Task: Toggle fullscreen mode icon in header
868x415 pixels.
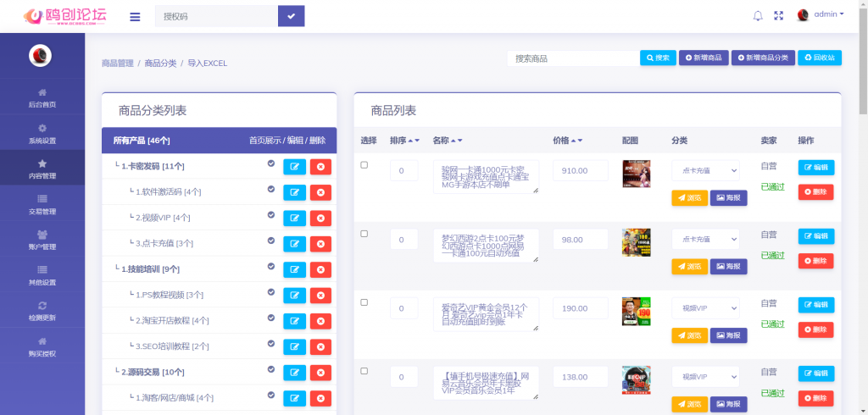Action: (x=778, y=15)
